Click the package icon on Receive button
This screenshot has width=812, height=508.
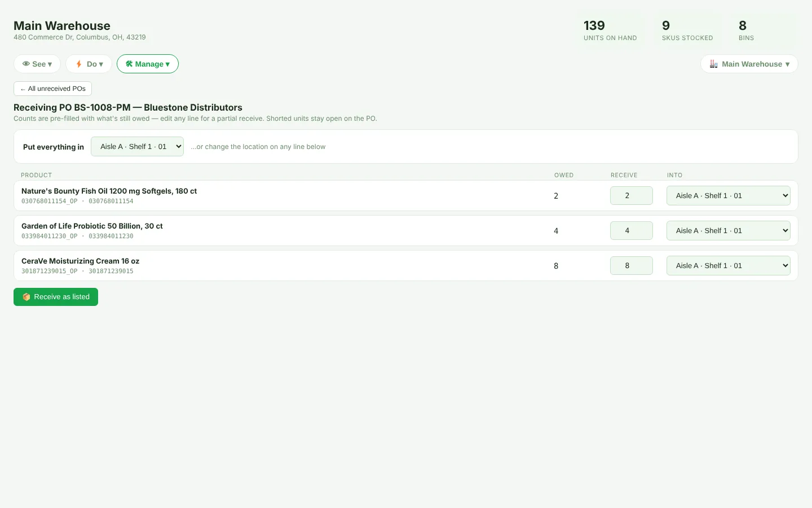27,297
